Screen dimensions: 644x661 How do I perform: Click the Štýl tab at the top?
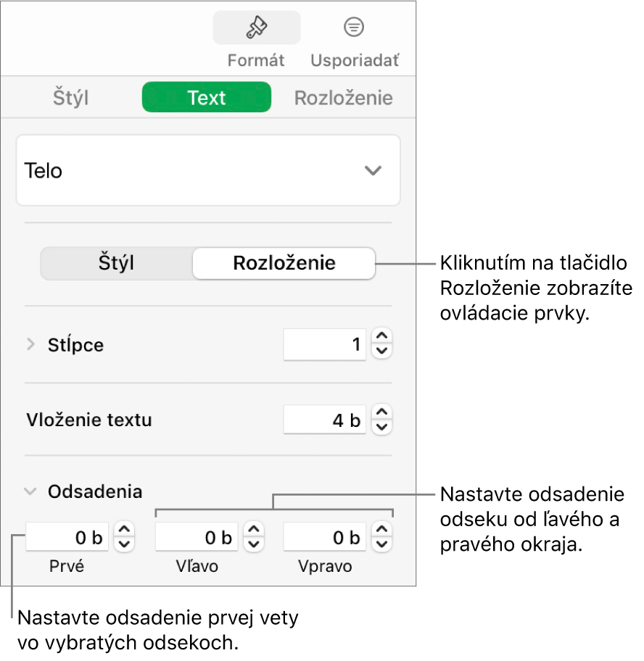[x=70, y=96]
